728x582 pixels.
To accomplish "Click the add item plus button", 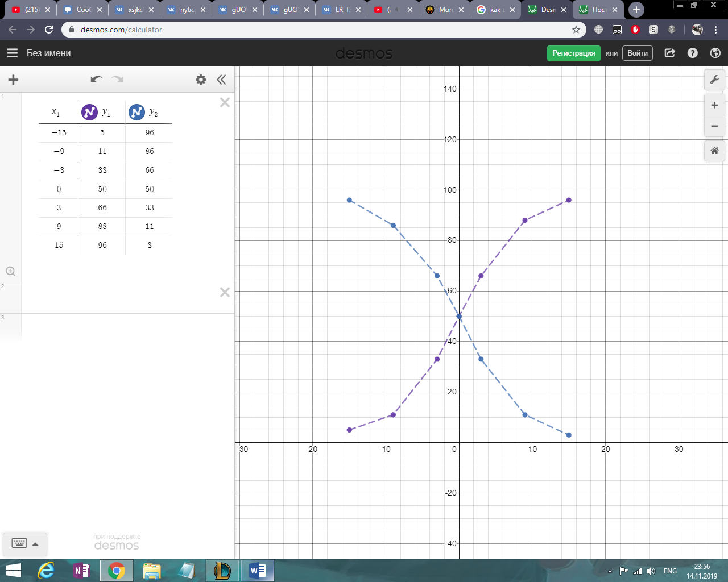I will tap(13, 80).
